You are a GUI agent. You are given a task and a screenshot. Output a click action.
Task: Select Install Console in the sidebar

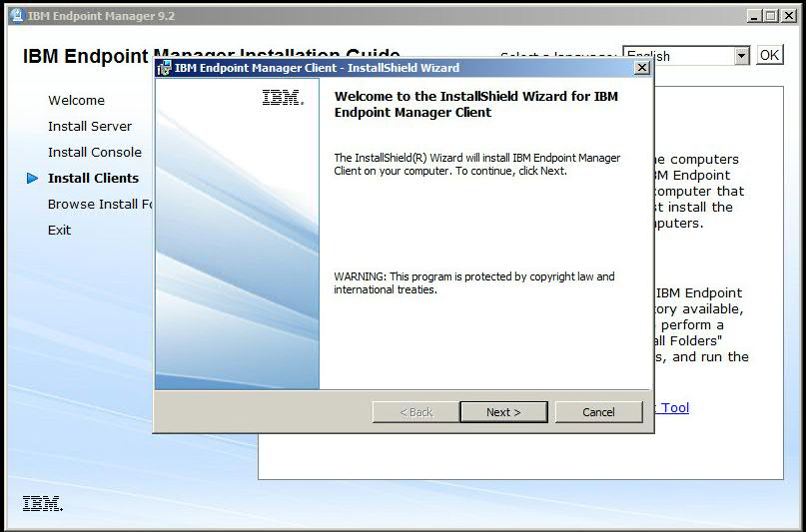[95, 153]
